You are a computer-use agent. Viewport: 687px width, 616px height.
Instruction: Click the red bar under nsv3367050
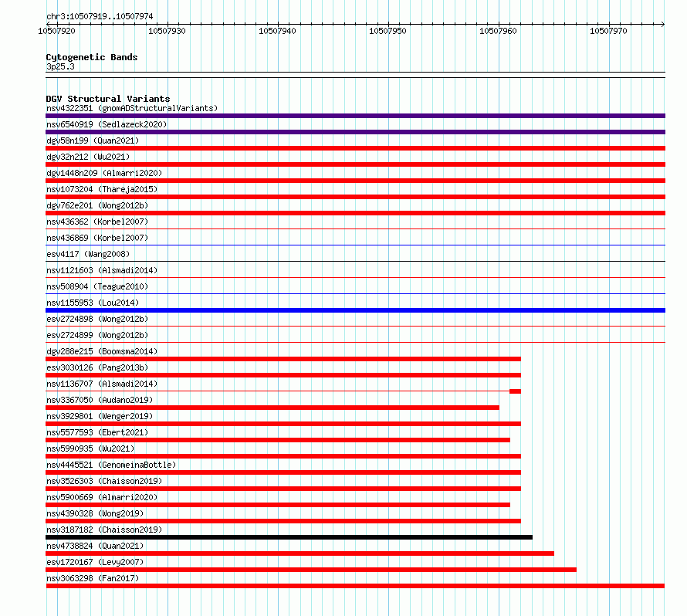pyautogui.click(x=272, y=408)
